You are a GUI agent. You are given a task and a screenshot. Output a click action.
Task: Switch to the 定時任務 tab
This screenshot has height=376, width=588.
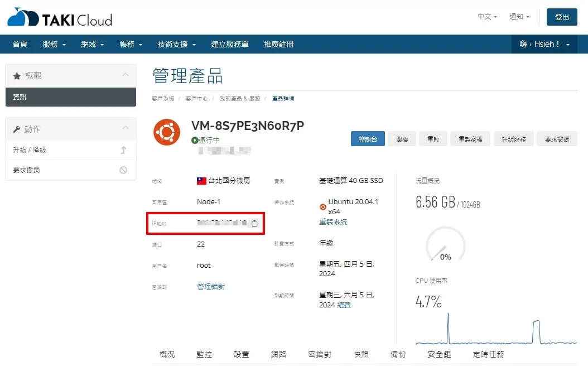tap(488, 354)
